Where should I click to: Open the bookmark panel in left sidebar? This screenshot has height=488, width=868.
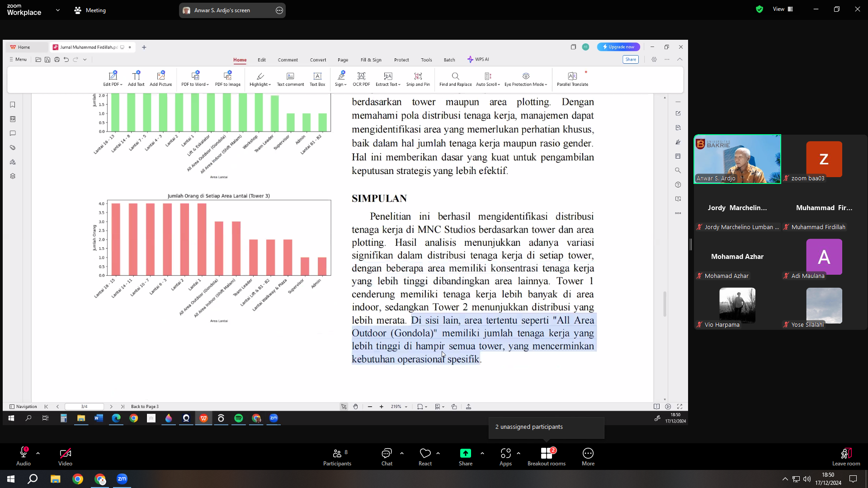[13, 105]
